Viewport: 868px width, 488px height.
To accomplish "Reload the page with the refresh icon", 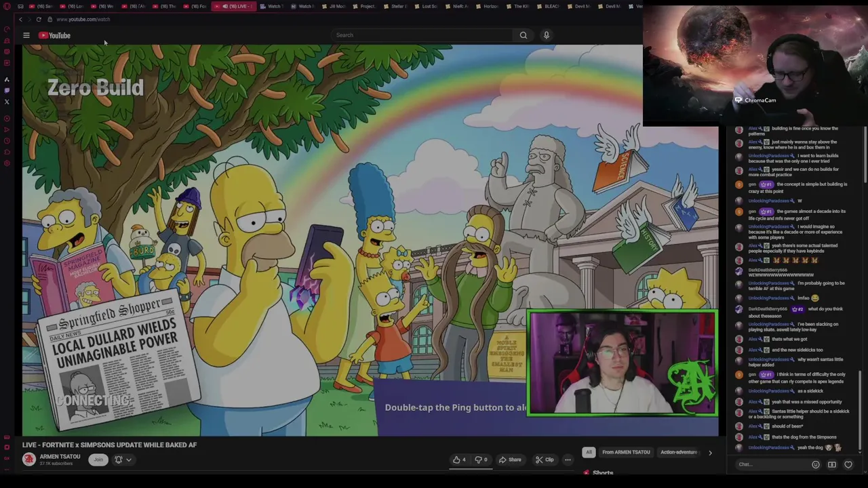I will click(39, 19).
